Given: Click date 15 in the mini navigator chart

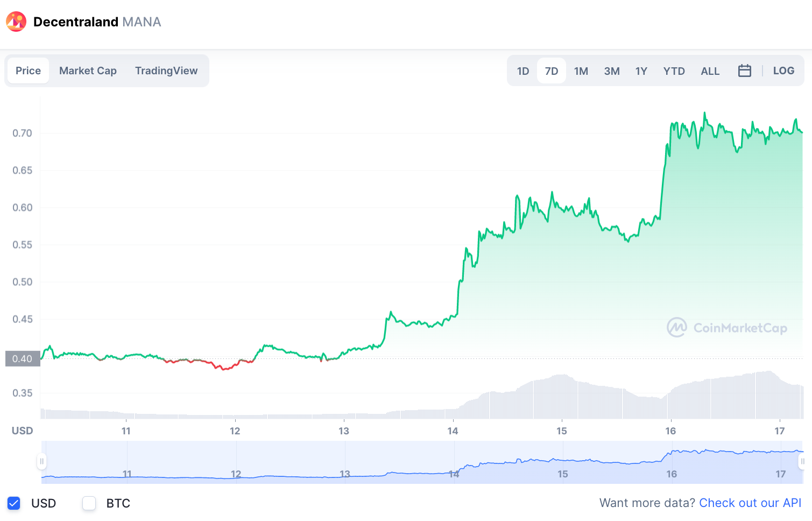Looking at the screenshot, I should point(562,474).
